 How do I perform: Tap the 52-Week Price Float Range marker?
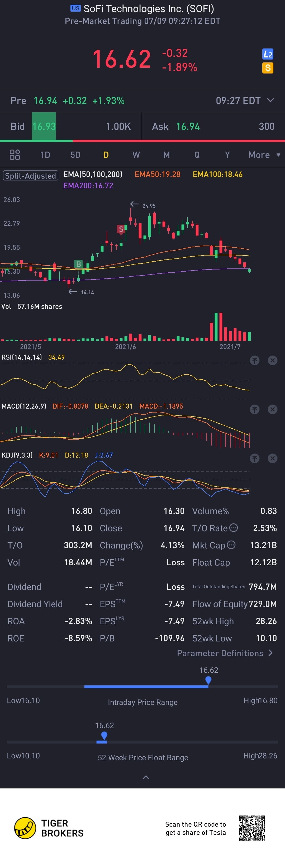(104, 736)
